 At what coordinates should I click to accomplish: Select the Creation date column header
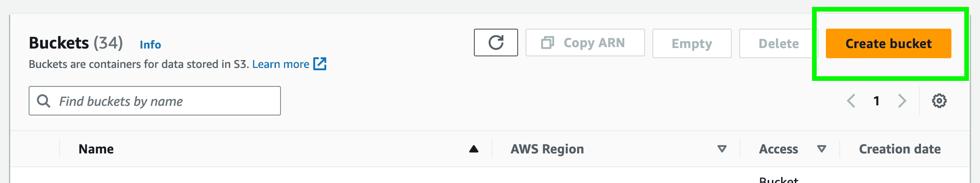click(x=900, y=149)
